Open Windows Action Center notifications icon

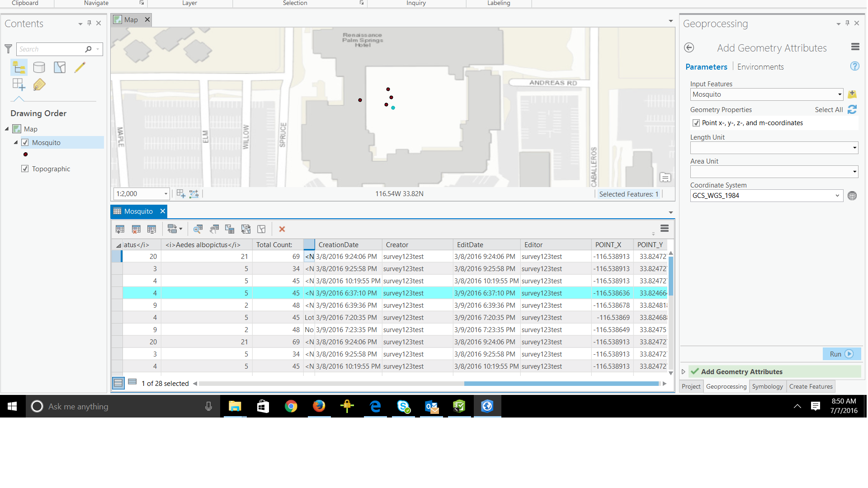[816, 406]
